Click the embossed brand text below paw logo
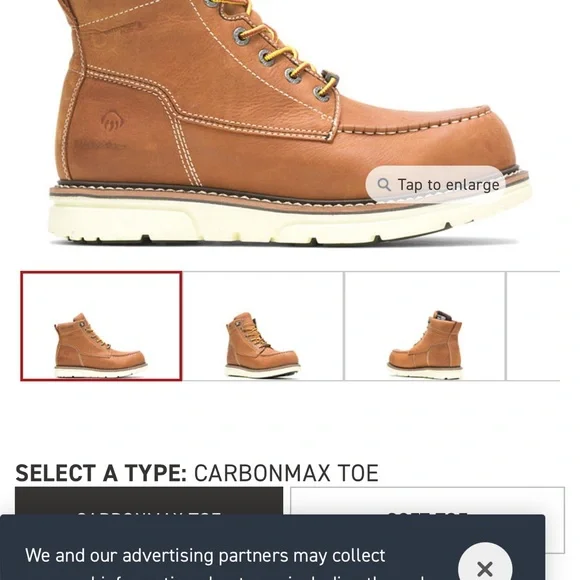The image size is (580, 580). 99,145
